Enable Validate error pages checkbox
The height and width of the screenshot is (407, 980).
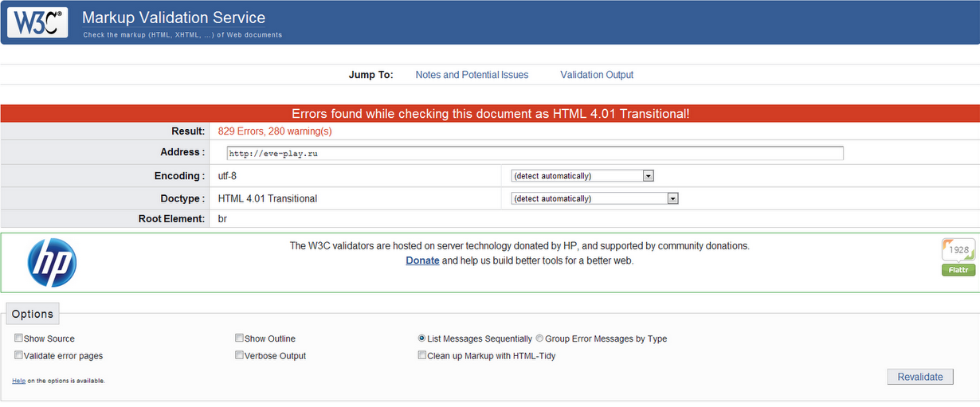point(19,356)
